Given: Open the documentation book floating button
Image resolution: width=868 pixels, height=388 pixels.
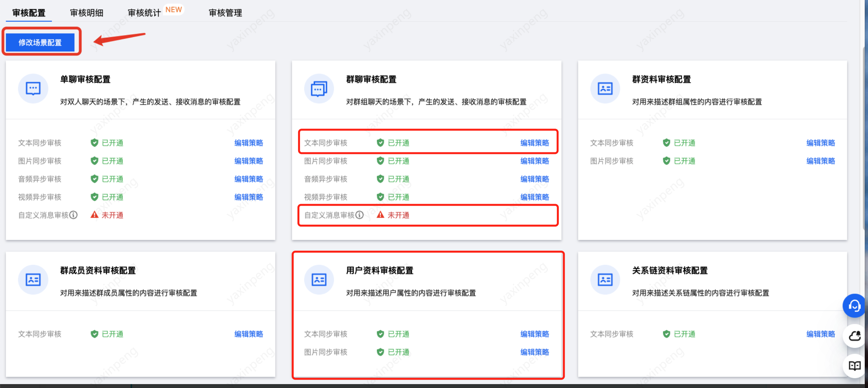Looking at the screenshot, I should tap(854, 366).
